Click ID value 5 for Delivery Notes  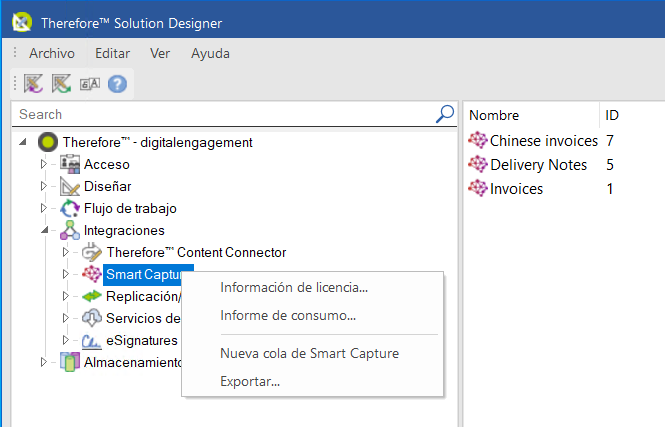[x=610, y=165]
